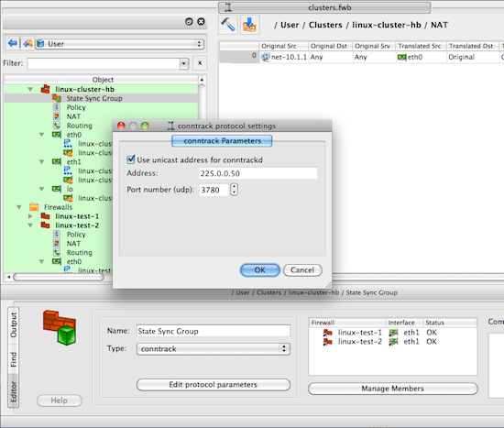This screenshot has height=428, width=504.
Task: Select the conntrack Parameters tab
Action: [222, 141]
